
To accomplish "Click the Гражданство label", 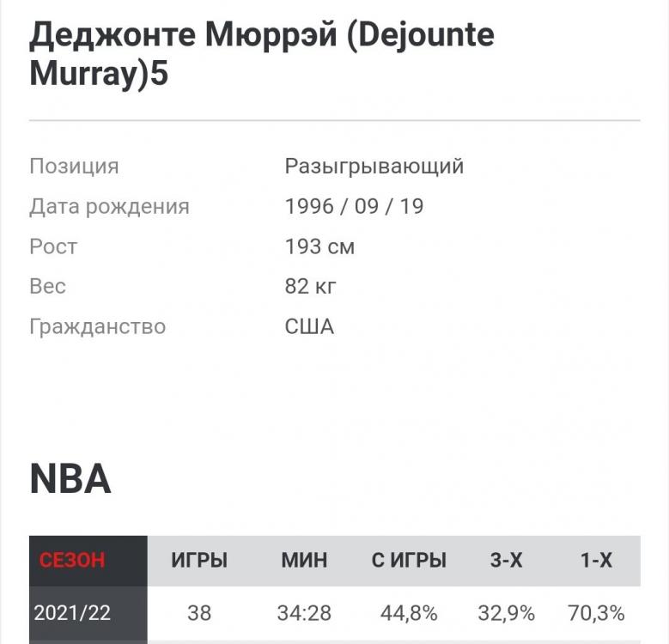I will point(97,327).
